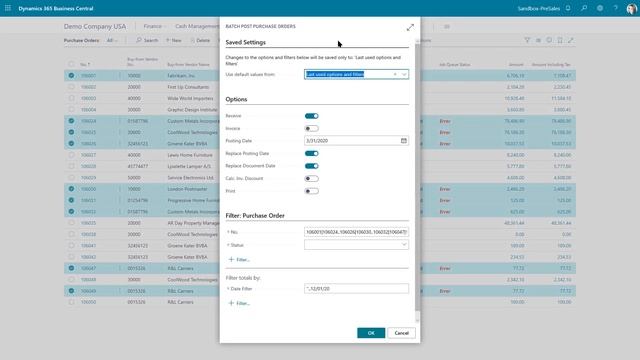Click the Demo Company USA title
Image resolution: width=640 pixels, height=360 pixels.
click(95, 26)
